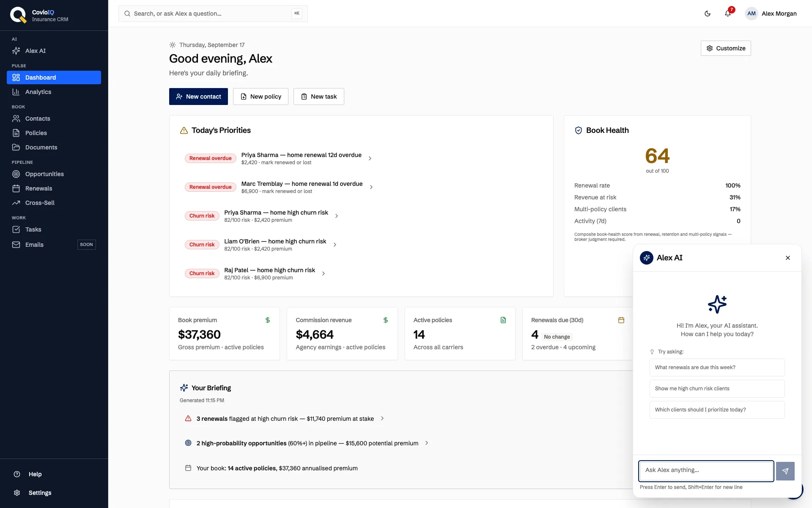The height and width of the screenshot is (508, 812).
Task: Close the Alex AI chat panel
Action: pos(788,258)
